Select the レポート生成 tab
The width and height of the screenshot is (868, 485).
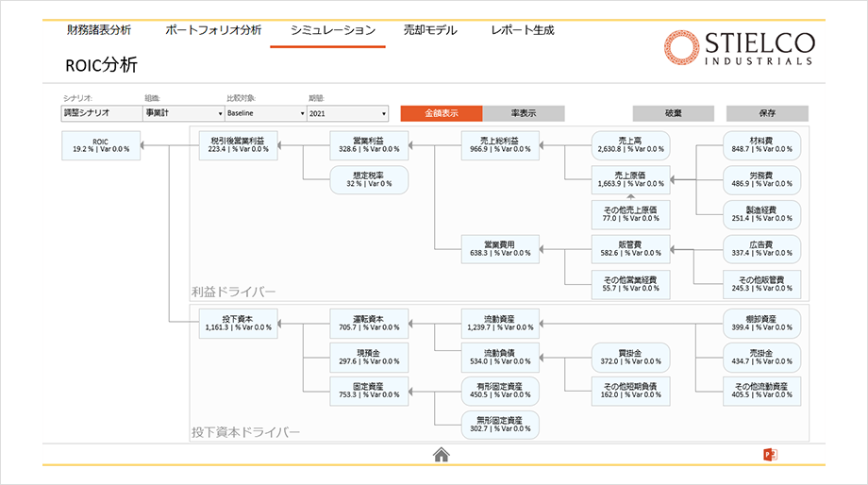(523, 30)
